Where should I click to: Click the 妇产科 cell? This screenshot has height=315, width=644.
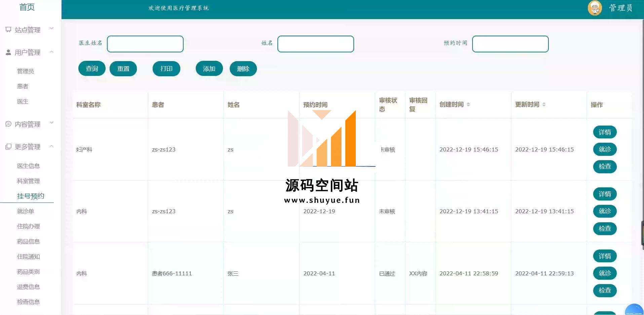[84, 149]
